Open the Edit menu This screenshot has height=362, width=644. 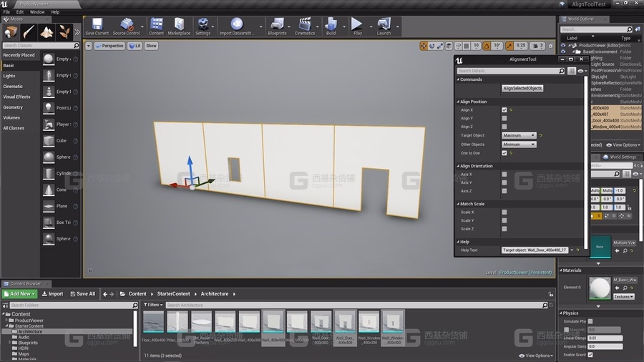point(20,12)
